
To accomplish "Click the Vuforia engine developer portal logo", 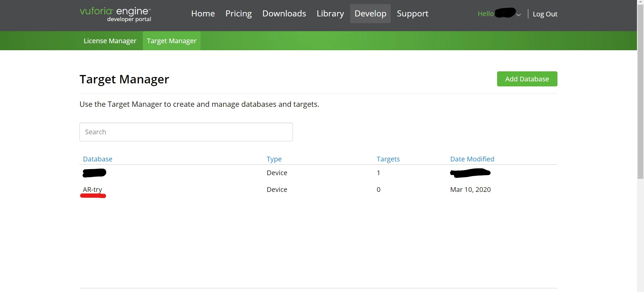I will point(115,14).
